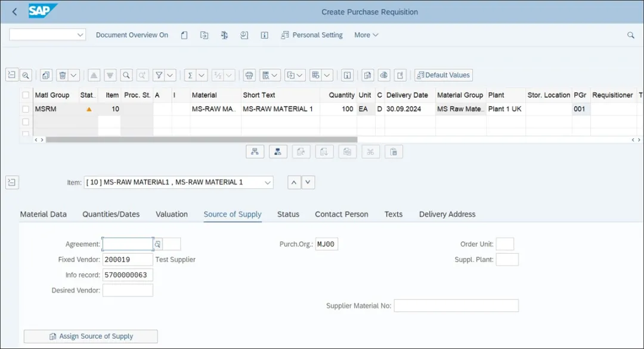Click the Desired Vendor field

coord(128,291)
